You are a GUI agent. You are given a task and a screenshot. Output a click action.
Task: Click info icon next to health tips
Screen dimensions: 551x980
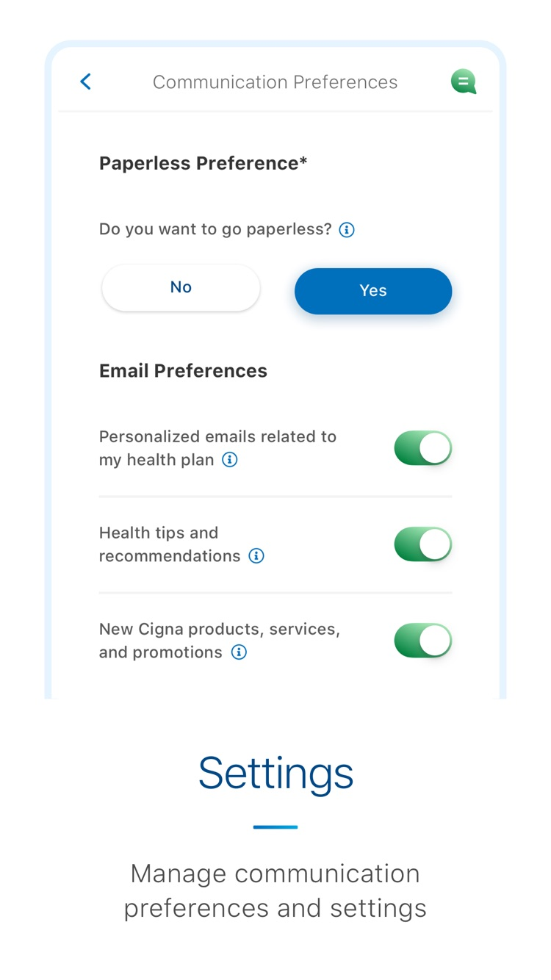[x=256, y=556]
